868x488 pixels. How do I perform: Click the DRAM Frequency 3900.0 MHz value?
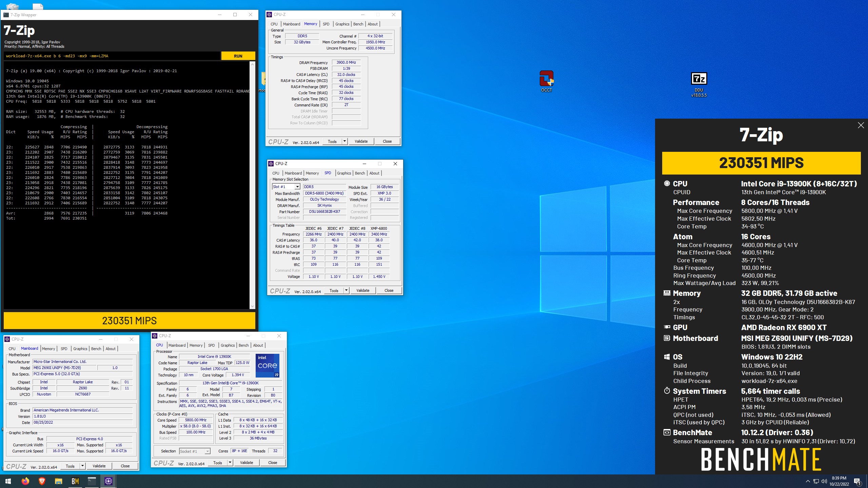tap(346, 62)
